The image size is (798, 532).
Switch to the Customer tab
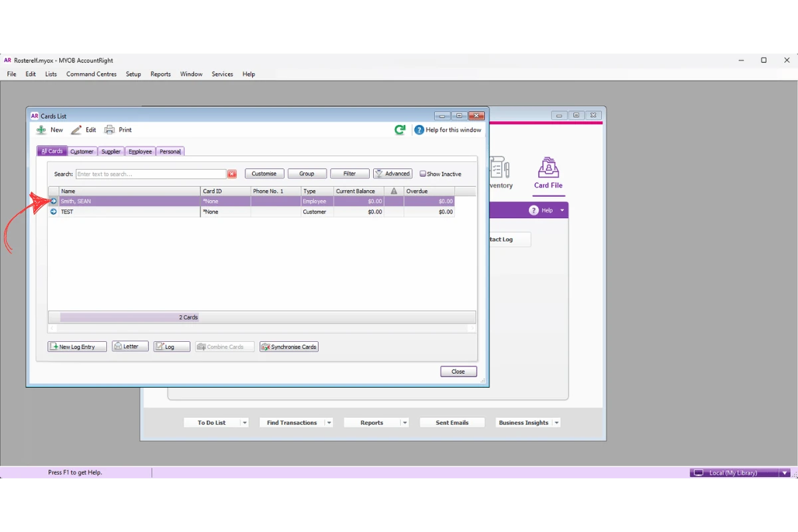click(82, 152)
